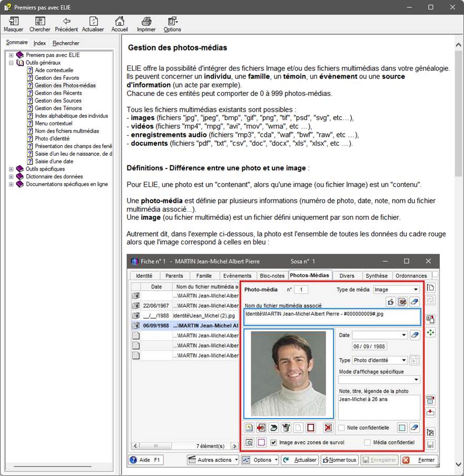
Task: Click the Options button in the Fiche window
Action: (260, 460)
